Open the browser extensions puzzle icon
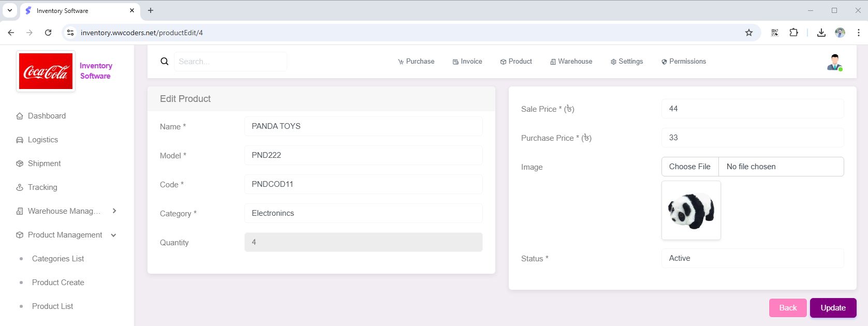868x326 pixels. tap(793, 33)
